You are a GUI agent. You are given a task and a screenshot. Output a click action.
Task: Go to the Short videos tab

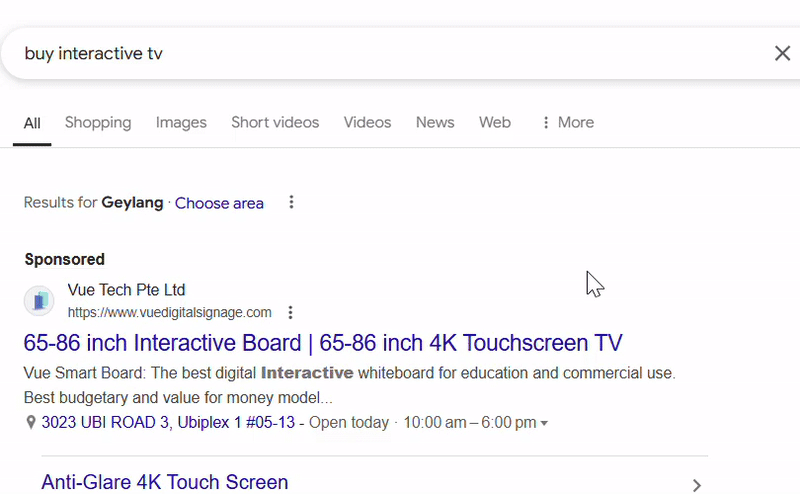pos(275,122)
